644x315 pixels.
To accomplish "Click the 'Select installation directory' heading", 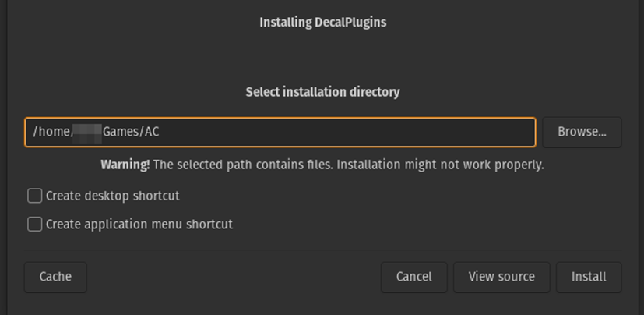I will pyautogui.click(x=322, y=92).
